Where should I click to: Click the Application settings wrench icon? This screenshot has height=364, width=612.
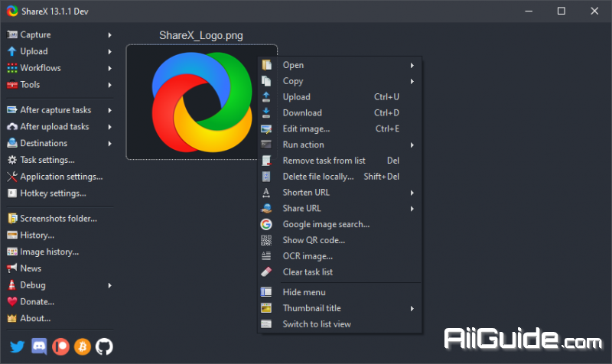(12, 177)
